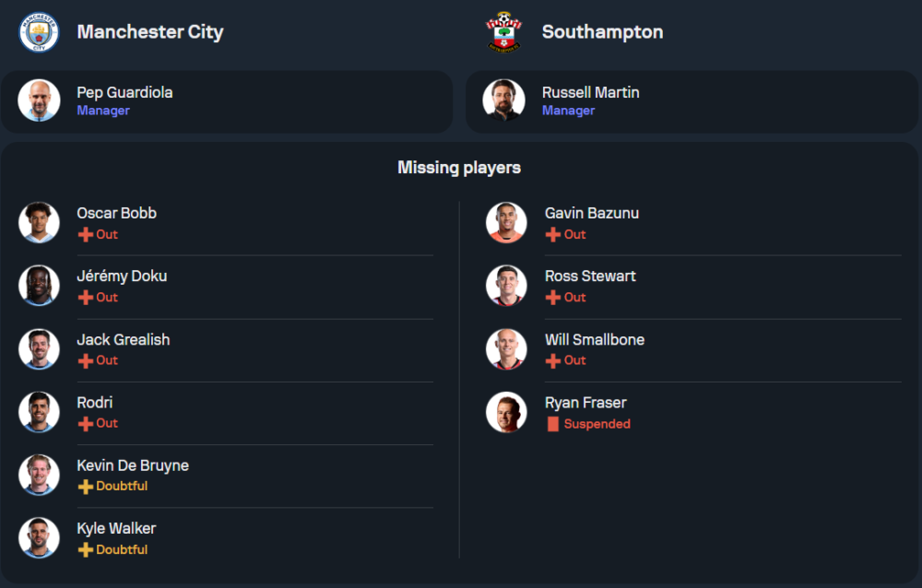The height and width of the screenshot is (588, 922).
Task: Click the Manchester City club crest
Action: (39, 31)
